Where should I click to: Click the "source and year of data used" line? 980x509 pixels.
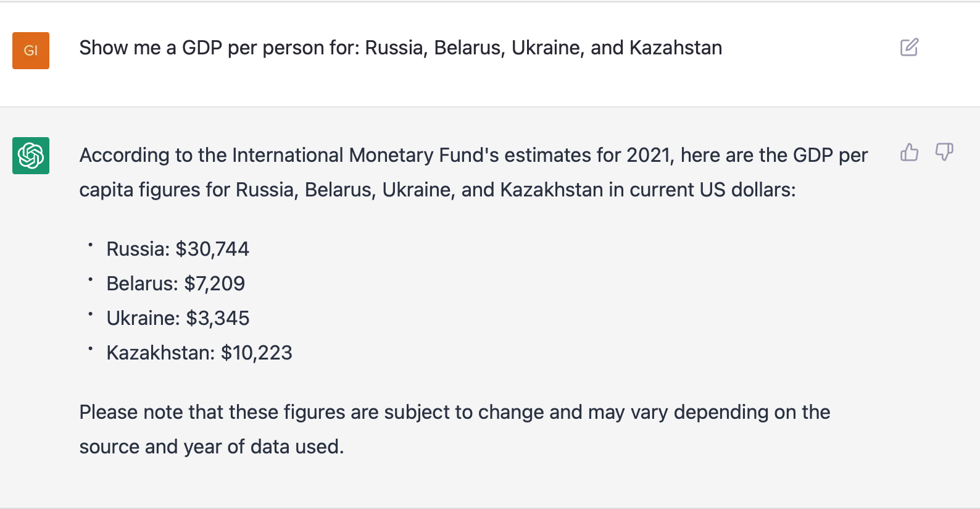click(211, 447)
